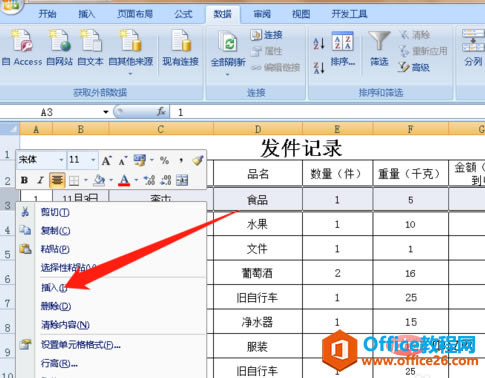The width and height of the screenshot is (485, 378).
Task: Sort descending Z to A
Action: [x=319, y=68]
